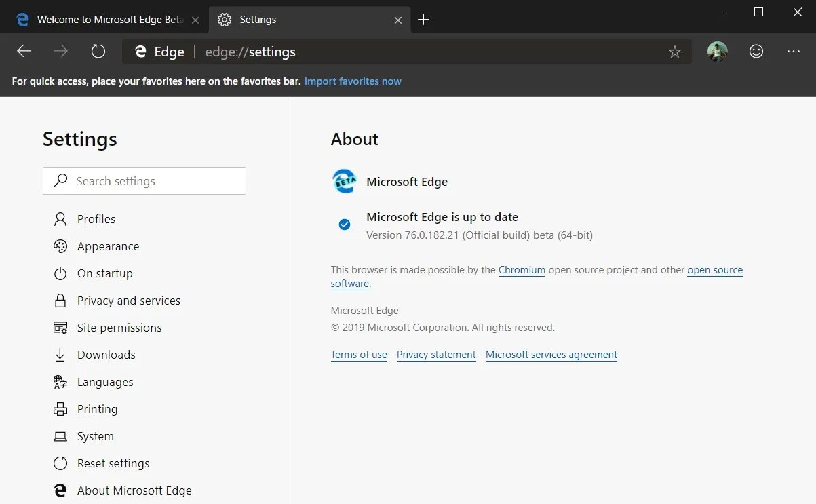Click the Import favorites now link

(x=353, y=81)
